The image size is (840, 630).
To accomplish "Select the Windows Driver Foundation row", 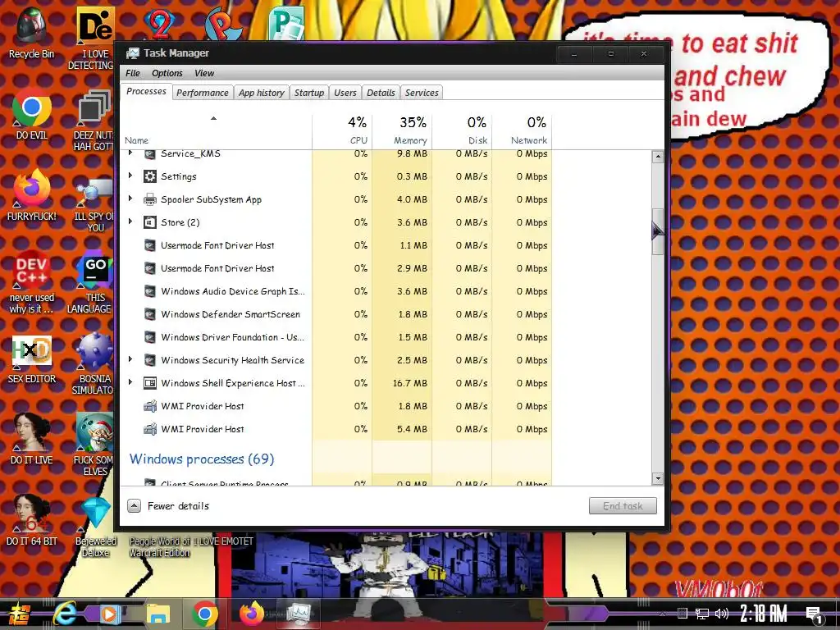I will coord(336,337).
